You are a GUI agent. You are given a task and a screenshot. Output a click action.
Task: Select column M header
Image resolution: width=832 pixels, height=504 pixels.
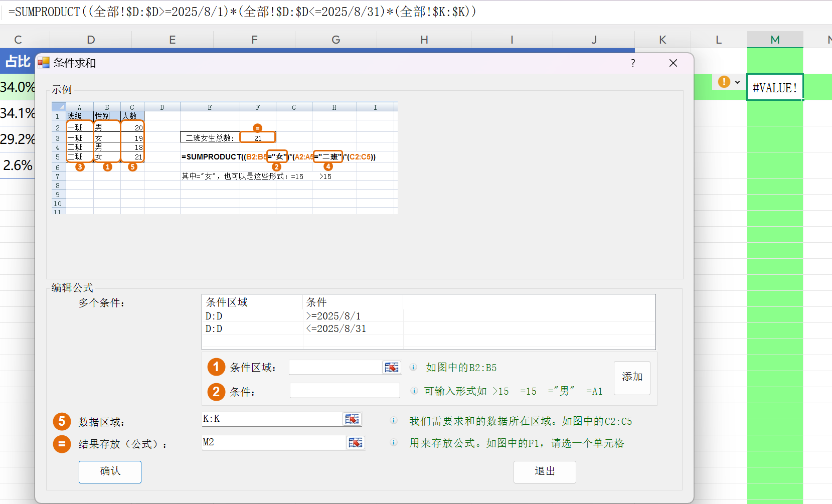[775, 40]
